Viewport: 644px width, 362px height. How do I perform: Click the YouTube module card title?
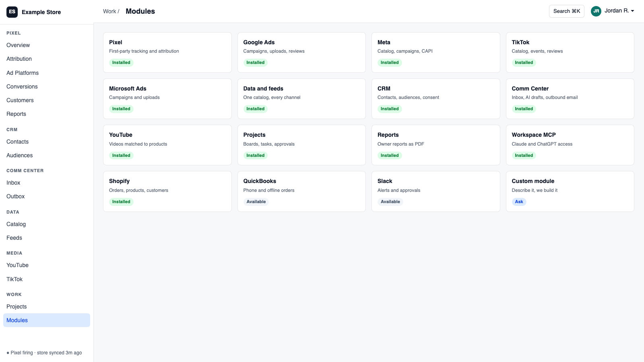(x=121, y=135)
